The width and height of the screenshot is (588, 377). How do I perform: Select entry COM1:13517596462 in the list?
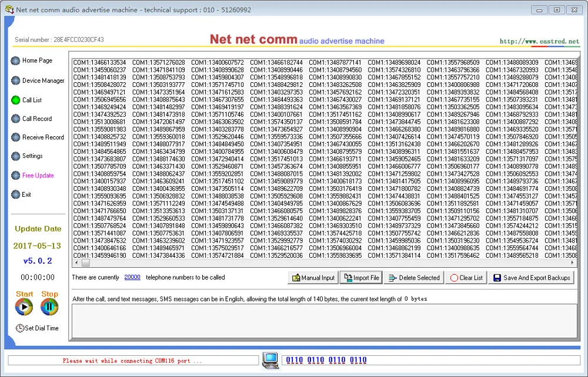[453, 255]
